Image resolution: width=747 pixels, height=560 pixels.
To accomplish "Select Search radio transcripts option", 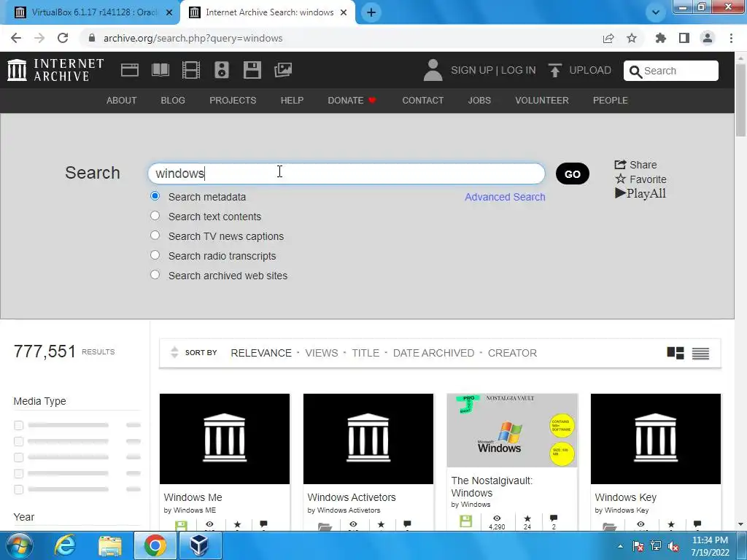I will click(155, 255).
